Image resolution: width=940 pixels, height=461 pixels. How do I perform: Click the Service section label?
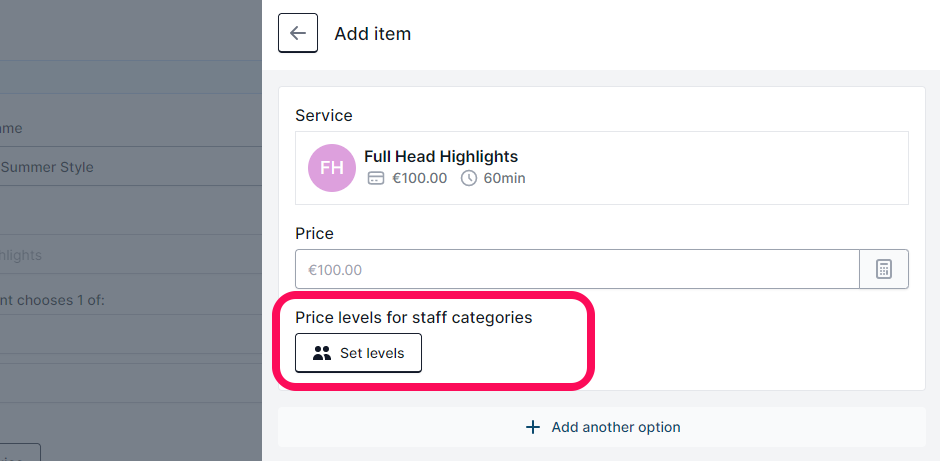point(324,115)
